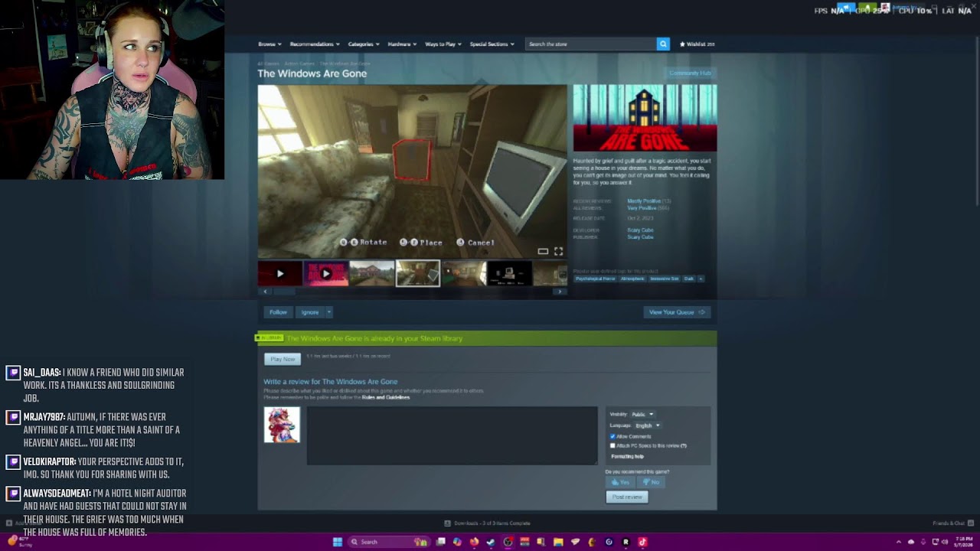
Task: Click the Very Positive all reviews link
Action: [x=648, y=208]
